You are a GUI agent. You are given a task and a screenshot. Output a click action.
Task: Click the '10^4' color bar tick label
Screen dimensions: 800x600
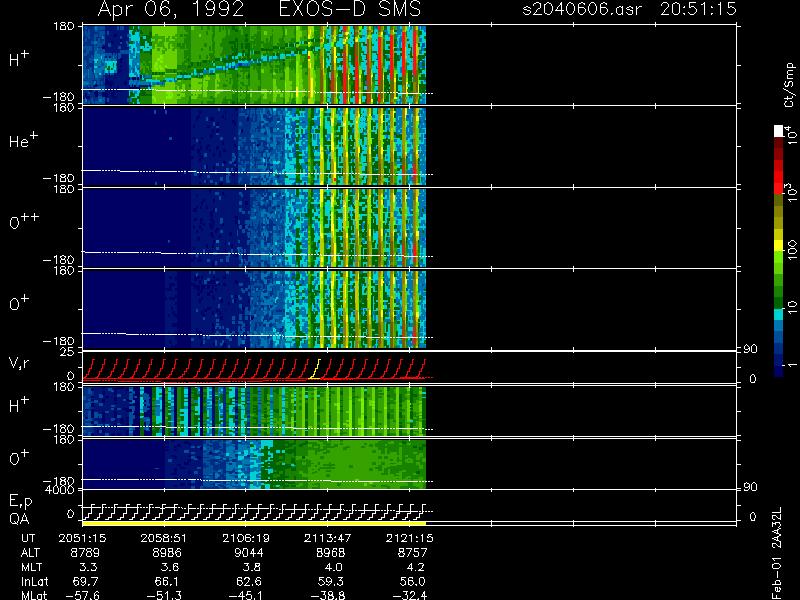point(791,134)
